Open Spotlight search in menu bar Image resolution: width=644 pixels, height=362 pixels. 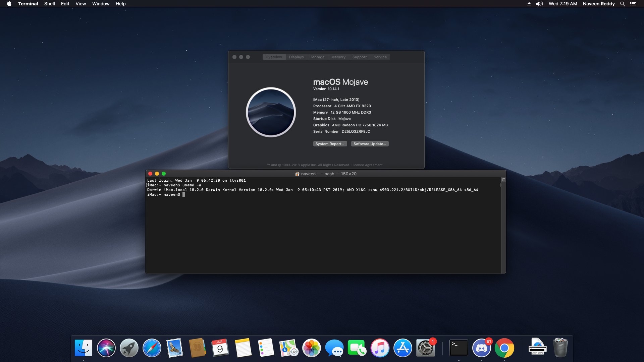[622, 4]
